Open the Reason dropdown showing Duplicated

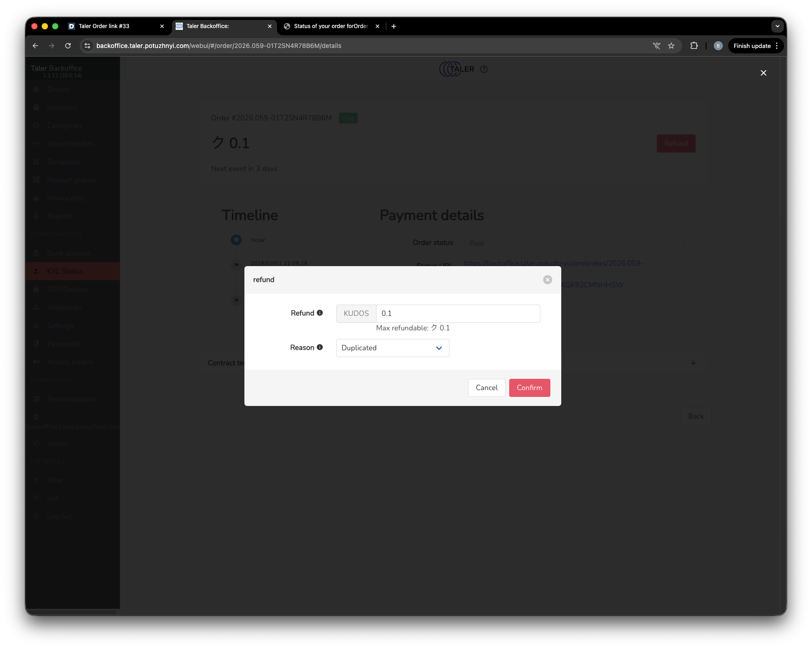(x=392, y=348)
